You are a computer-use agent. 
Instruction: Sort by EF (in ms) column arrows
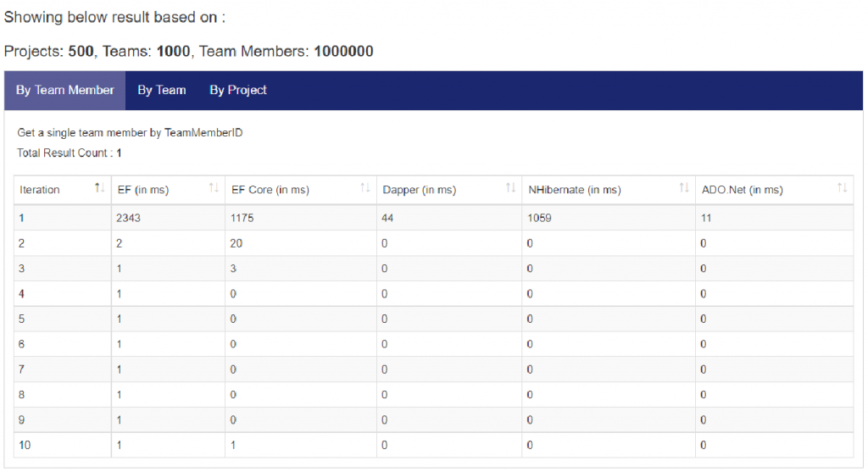pos(214,188)
